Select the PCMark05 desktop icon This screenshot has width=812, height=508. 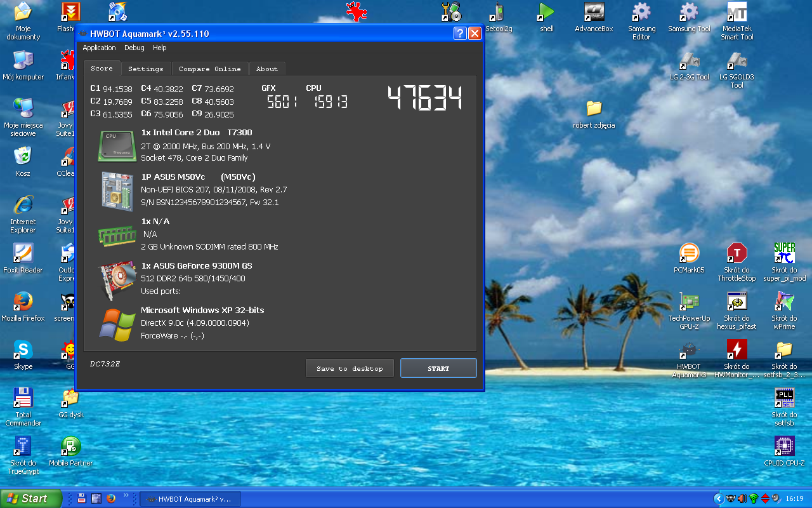click(x=689, y=258)
